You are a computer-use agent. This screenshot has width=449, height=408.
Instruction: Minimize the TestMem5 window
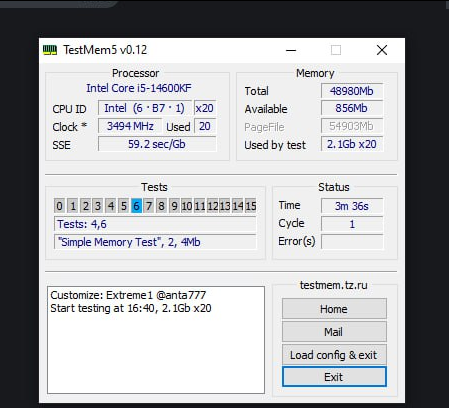(x=291, y=50)
